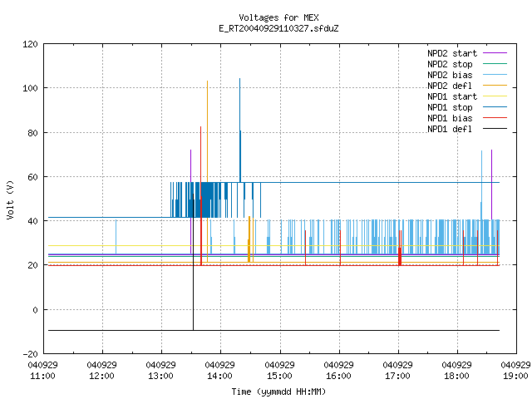Select the 'NPD1 start' legend label
Viewport: 532px width, 399px height.
pos(452,96)
